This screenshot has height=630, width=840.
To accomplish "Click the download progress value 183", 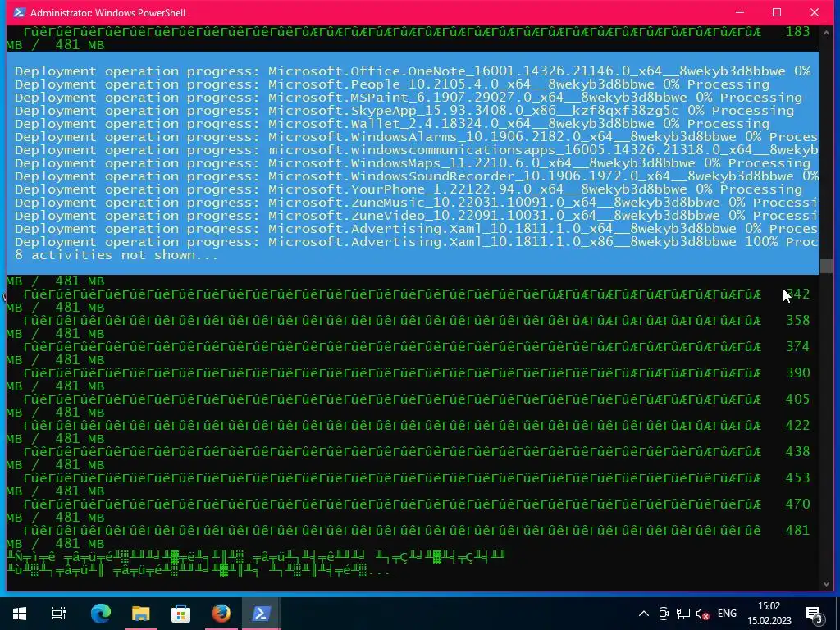I will tap(797, 32).
